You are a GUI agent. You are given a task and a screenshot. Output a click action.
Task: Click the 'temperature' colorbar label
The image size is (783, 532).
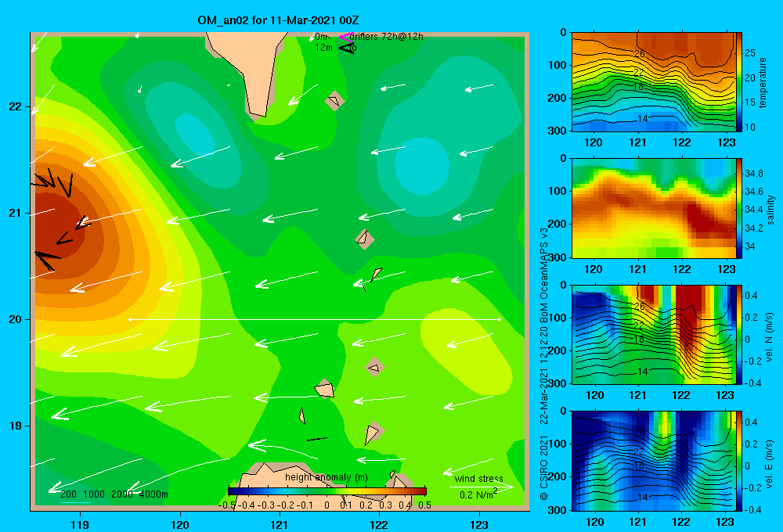click(x=763, y=82)
